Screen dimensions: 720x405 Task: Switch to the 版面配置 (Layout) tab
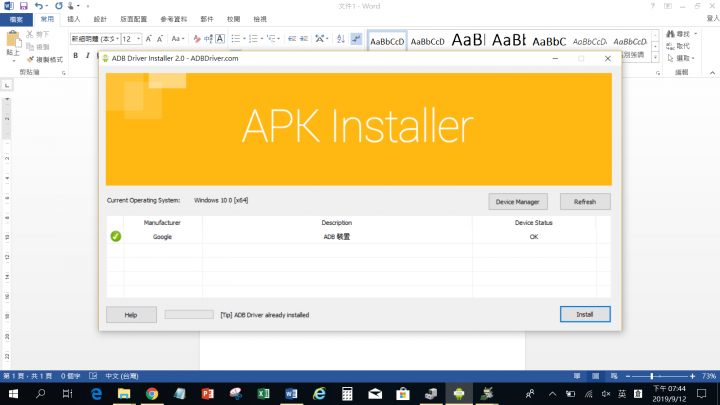[x=134, y=19]
